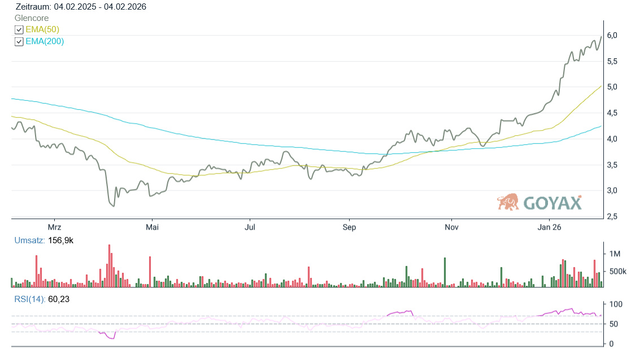Viewport: 644px width, 349px height.
Task: Select the Nov marker on time axis
Action: 451,227
